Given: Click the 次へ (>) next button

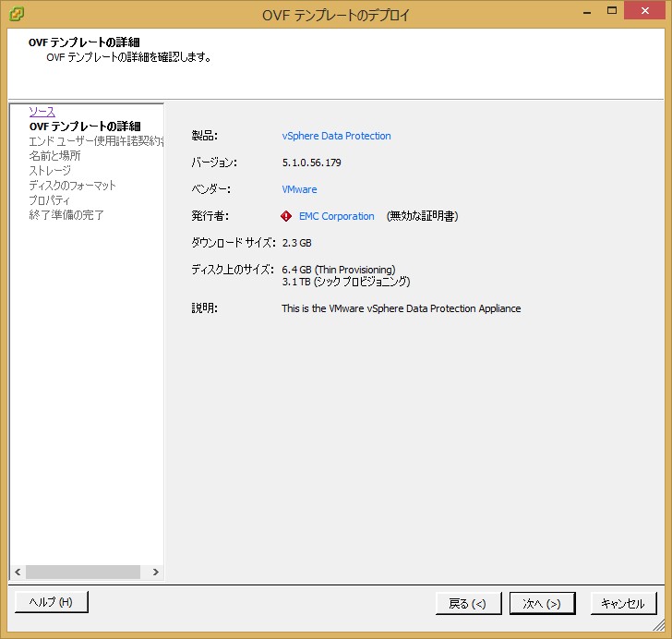Looking at the screenshot, I should (542, 603).
